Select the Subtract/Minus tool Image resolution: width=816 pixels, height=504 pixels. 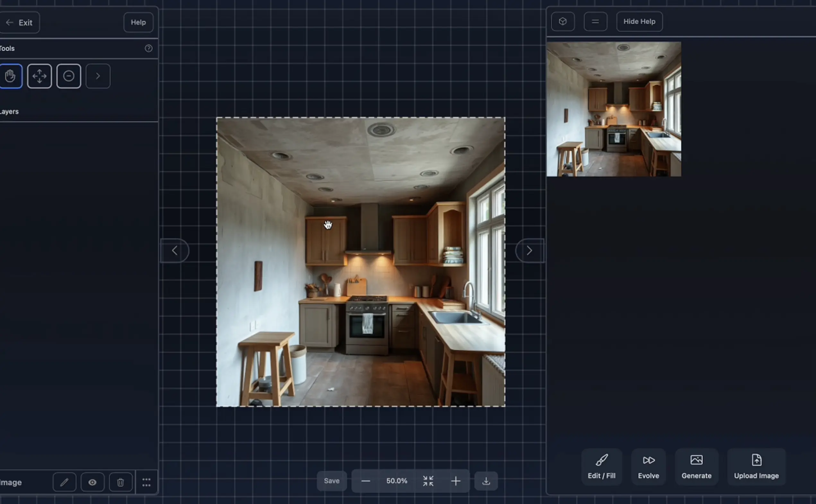click(x=68, y=76)
